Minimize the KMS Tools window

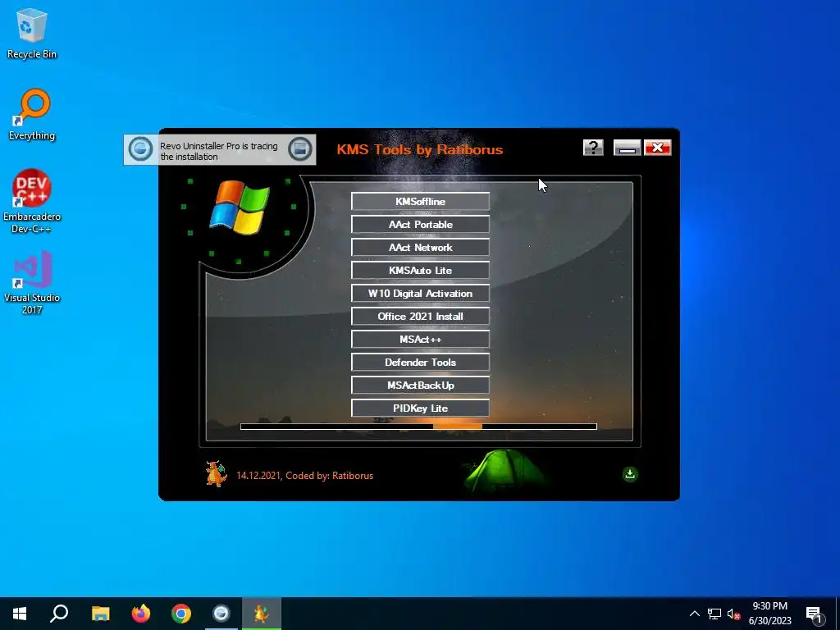[x=628, y=148]
